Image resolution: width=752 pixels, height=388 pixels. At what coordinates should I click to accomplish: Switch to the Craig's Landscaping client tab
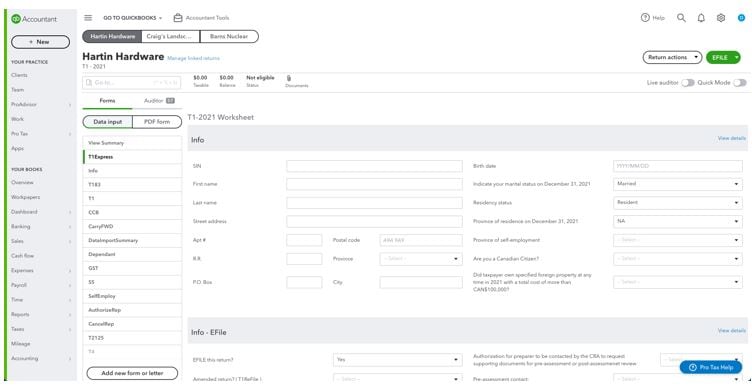coord(171,36)
